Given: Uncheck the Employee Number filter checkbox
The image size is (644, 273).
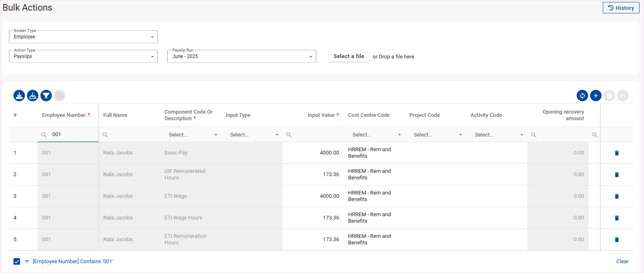Looking at the screenshot, I should tap(17, 262).
